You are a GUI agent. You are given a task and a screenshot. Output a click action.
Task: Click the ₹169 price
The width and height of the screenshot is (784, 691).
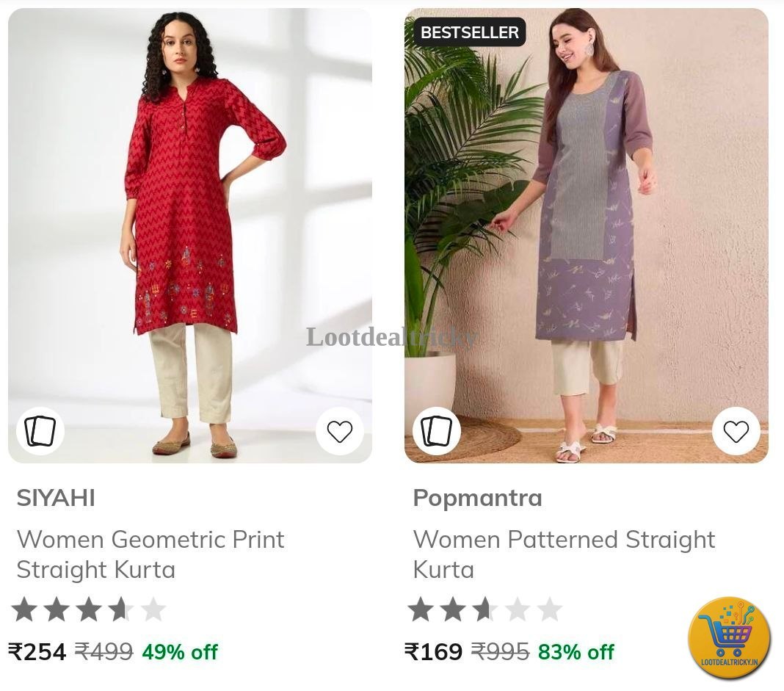434,652
